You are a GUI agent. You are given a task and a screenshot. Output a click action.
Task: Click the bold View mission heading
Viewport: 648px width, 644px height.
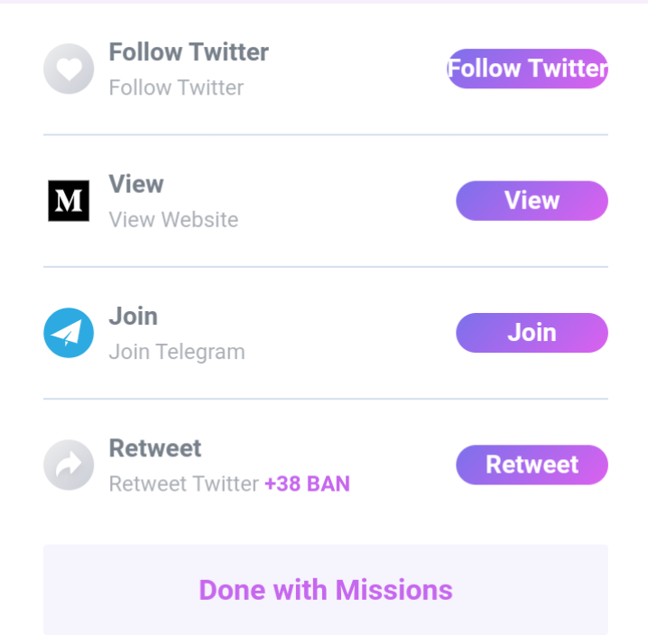[136, 184]
